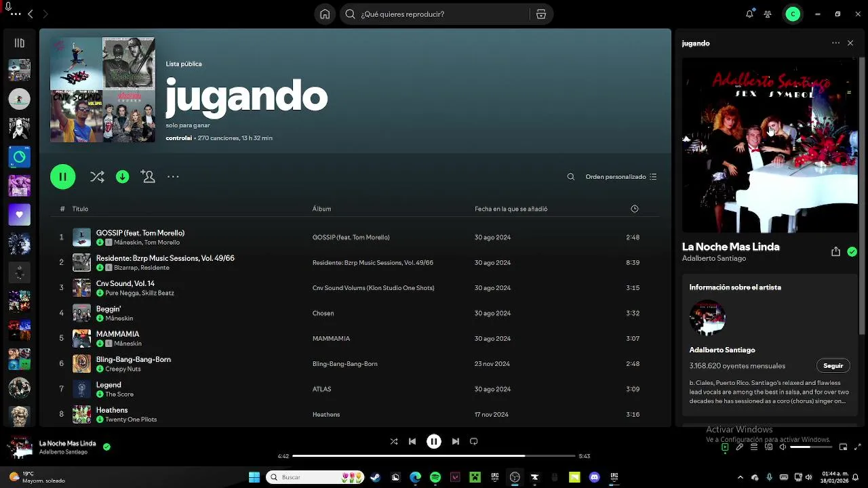Open the Spotify Home icon
868x488 pixels.
point(325,14)
